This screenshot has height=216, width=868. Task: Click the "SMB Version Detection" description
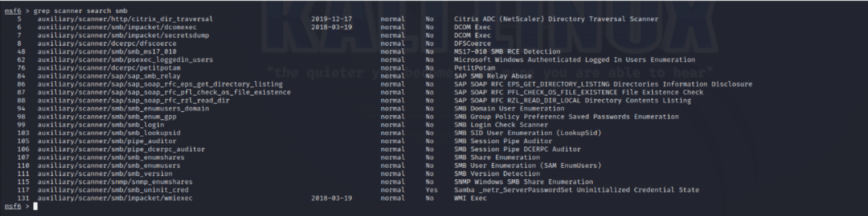pyautogui.click(x=497, y=174)
